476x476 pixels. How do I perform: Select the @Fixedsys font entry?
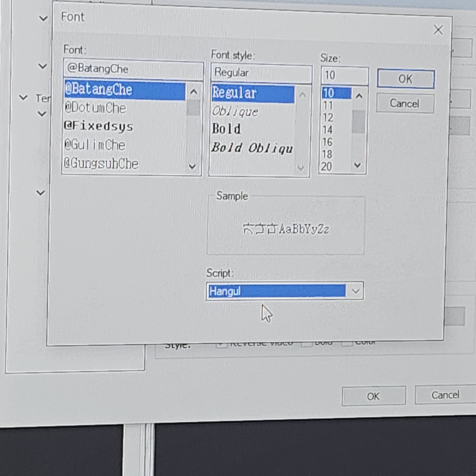click(98, 126)
